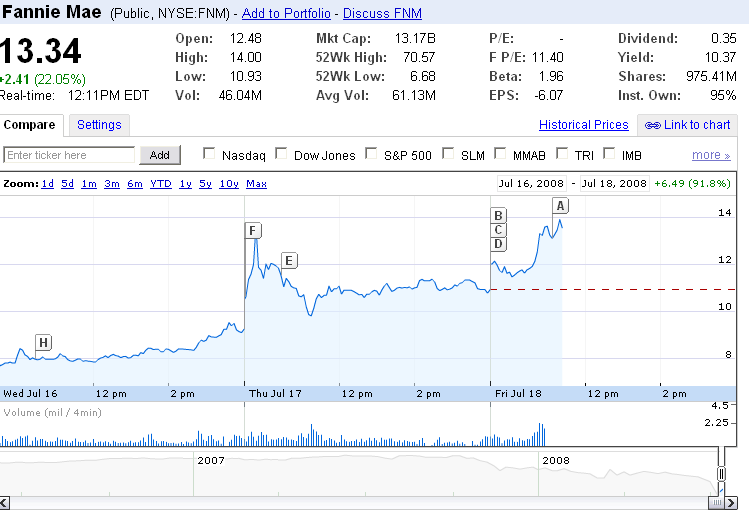This screenshot has width=749, height=517.
Task: Toggle the Dow Jones comparison checkbox
Action: coord(282,154)
